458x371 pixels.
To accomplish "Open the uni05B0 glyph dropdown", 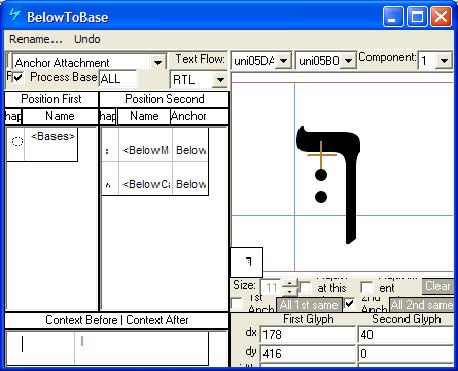I will 348,61.
